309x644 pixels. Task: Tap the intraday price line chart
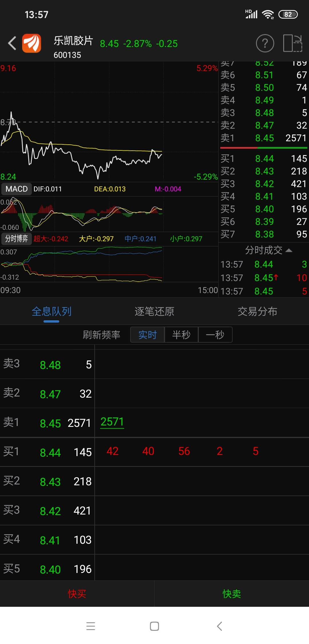coord(109,122)
